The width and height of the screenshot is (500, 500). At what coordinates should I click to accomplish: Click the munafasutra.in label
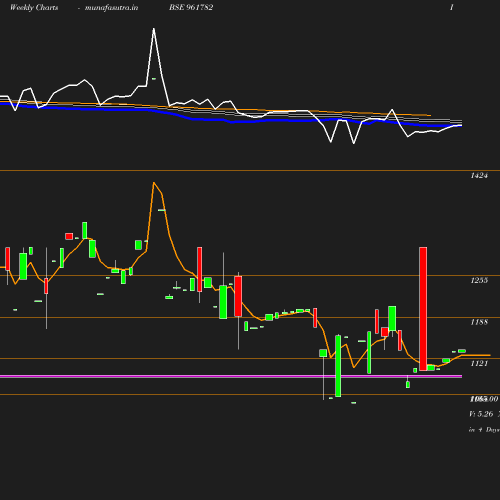pos(111,8)
